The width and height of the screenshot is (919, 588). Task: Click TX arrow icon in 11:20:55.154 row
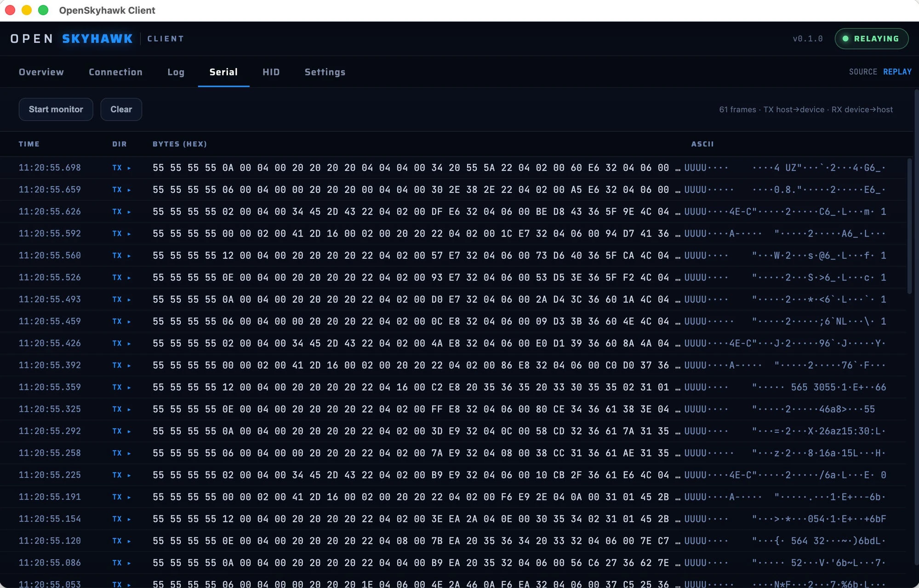point(129,519)
